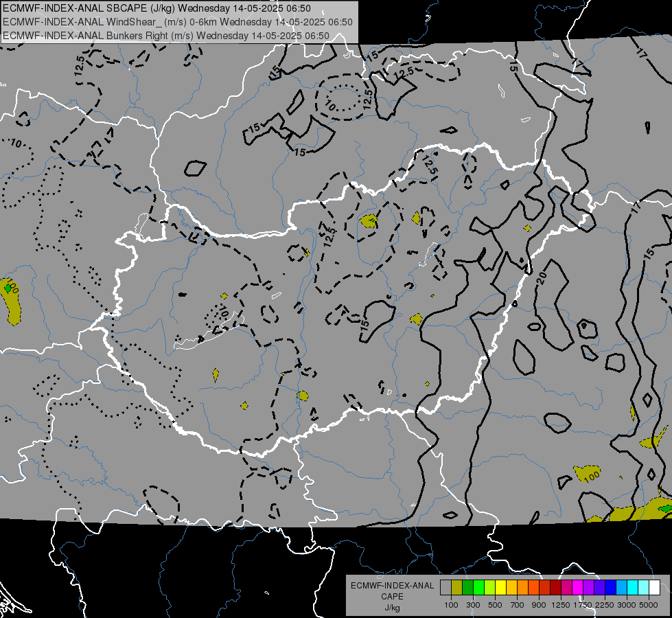Select the pure yellow legend swatch
Image resolution: width=672 pixels, height=618 pixels.
500,588
